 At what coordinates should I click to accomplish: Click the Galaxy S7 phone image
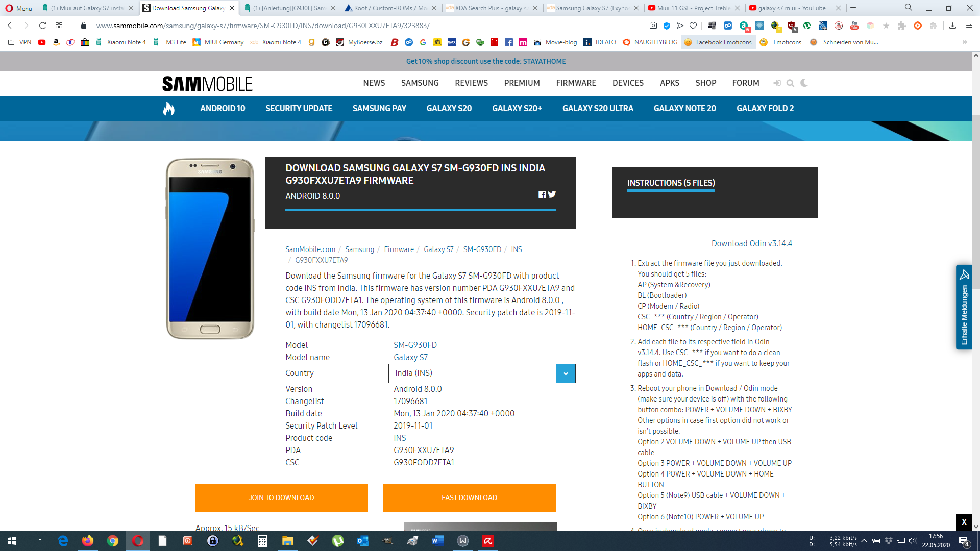click(x=210, y=248)
